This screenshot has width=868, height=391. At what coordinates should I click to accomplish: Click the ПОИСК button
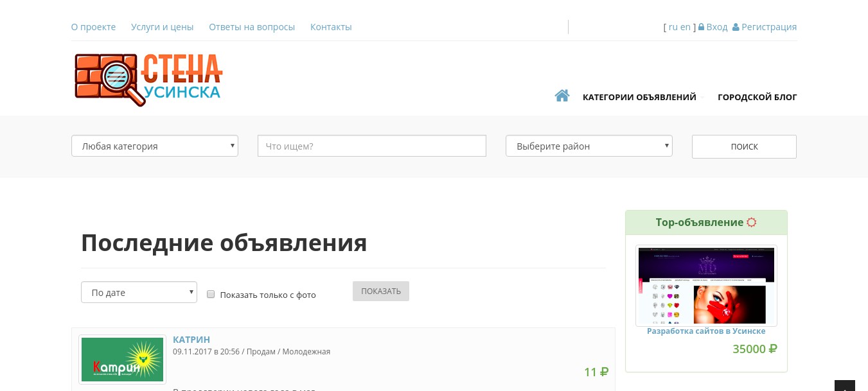[x=744, y=146]
